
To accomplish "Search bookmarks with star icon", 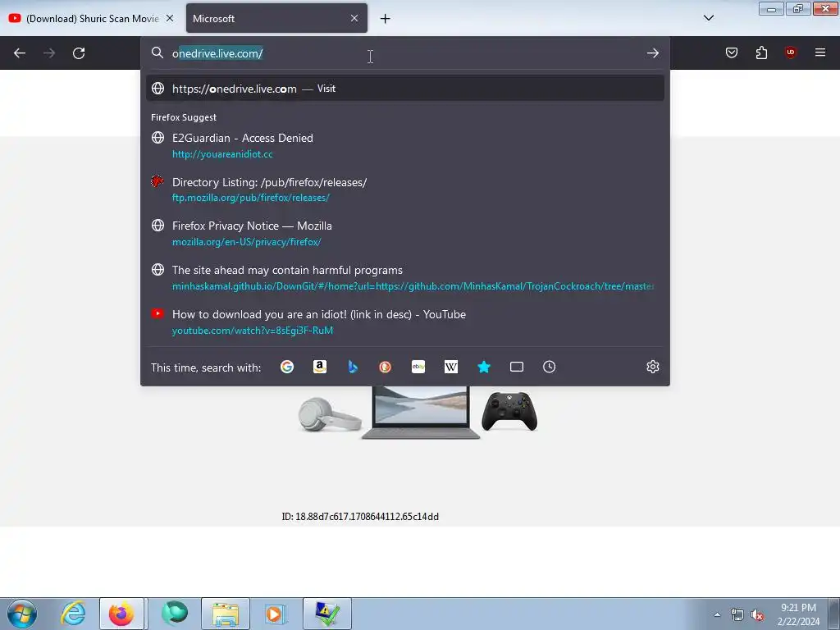I will click(x=484, y=367).
